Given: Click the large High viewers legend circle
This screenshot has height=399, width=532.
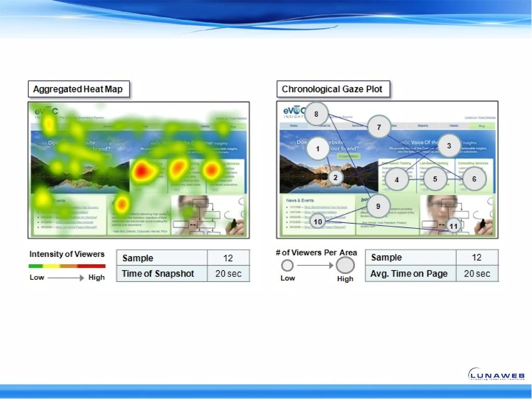Looking at the screenshot, I should pyautogui.click(x=345, y=265).
